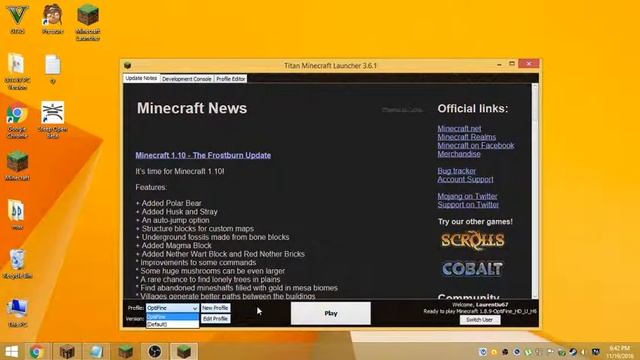Open the music file icon on desktop
Image resolution: width=640 pixels, height=360 pixels.
pos(17,215)
